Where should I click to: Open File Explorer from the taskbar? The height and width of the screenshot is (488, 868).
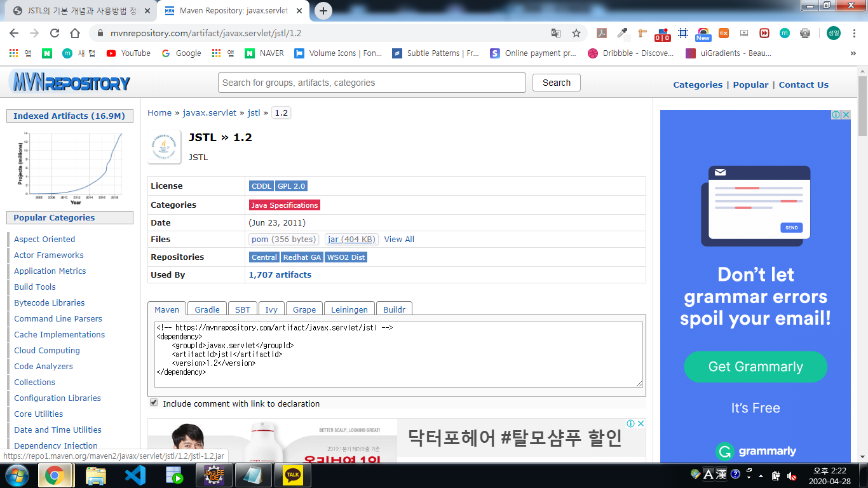95,475
